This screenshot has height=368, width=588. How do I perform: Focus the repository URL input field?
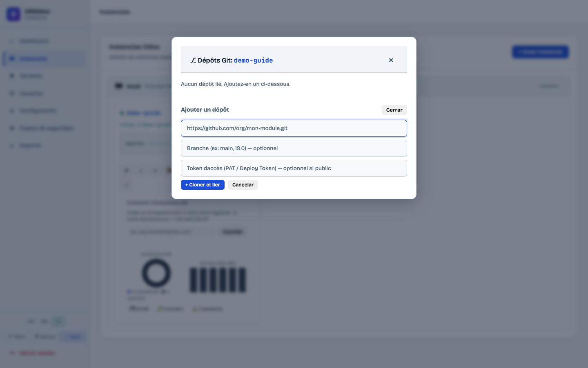tap(294, 128)
